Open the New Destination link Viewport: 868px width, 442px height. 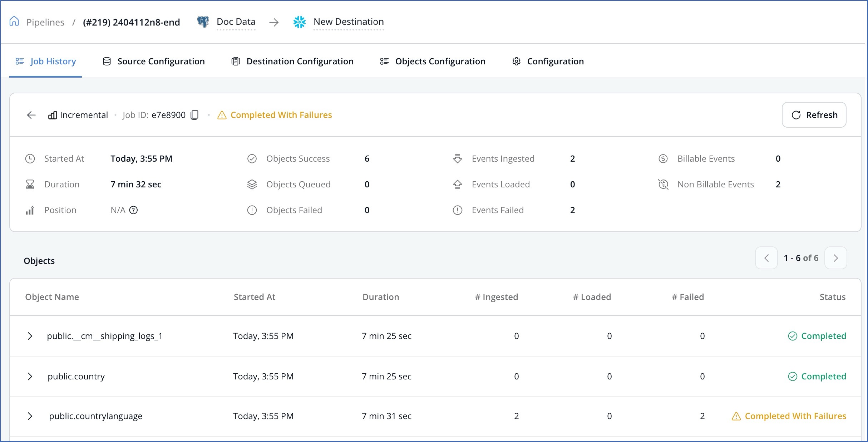349,21
